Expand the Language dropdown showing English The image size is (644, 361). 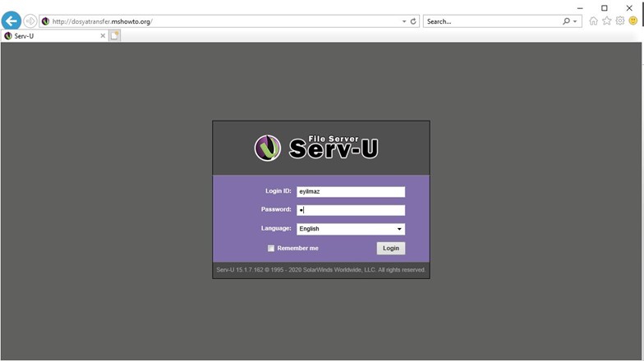click(x=399, y=229)
